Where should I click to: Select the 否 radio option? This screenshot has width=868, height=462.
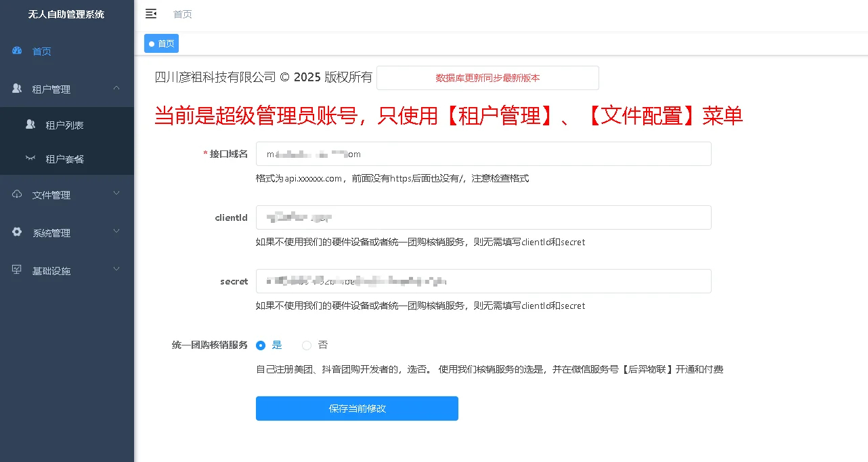306,345
